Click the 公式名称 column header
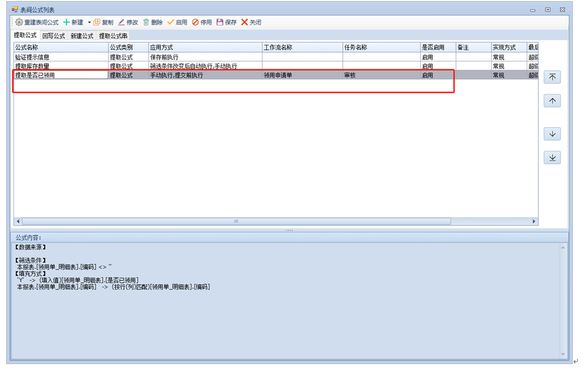The height and width of the screenshot is (371, 588). pos(61,47)
